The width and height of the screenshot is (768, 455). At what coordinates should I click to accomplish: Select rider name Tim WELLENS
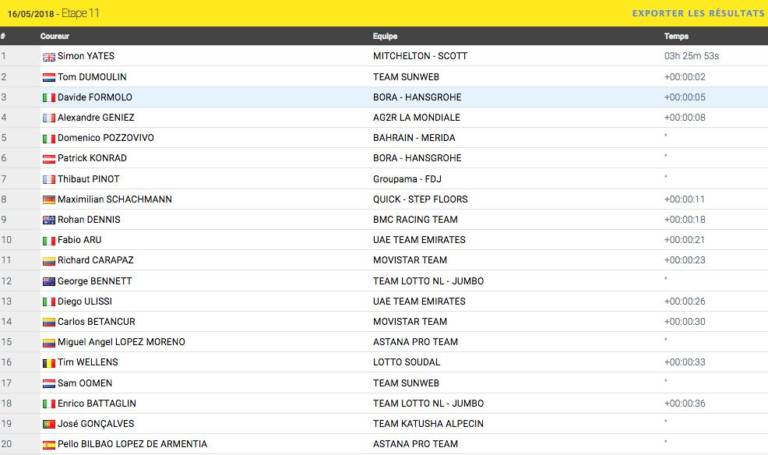(x=88, y=362)
